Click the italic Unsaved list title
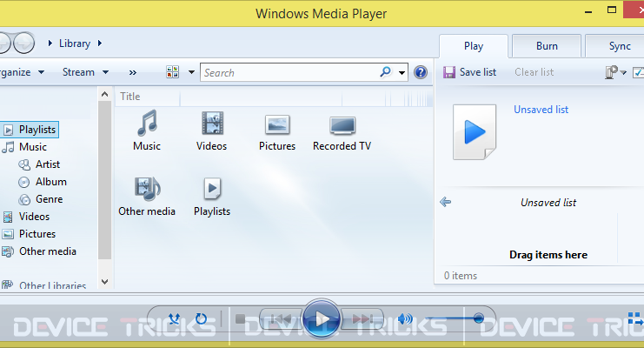This screenshot has width=644, height=348. [548, 203]
